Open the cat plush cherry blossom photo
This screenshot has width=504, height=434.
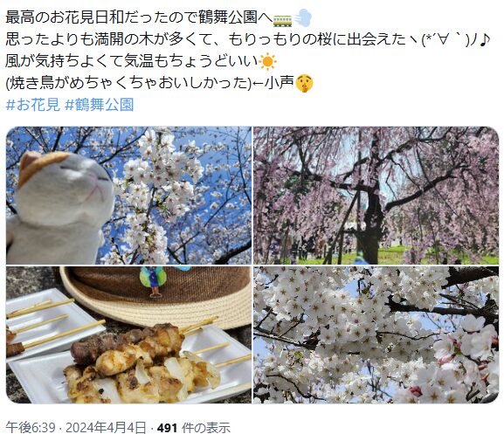point(128,196)
